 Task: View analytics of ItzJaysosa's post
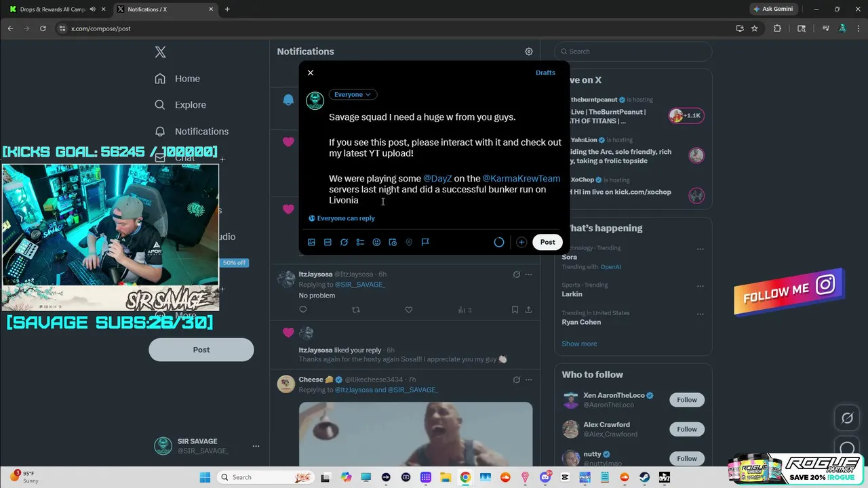465,310
